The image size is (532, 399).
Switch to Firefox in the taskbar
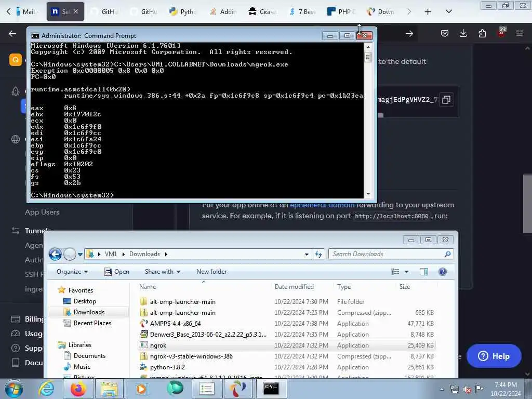tap(78, 389)
